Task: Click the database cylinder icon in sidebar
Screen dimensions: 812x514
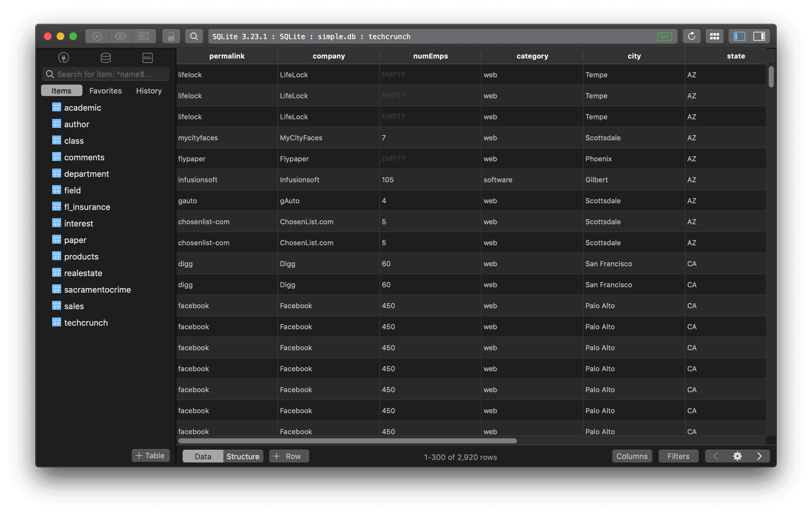Action: (106, 58)
